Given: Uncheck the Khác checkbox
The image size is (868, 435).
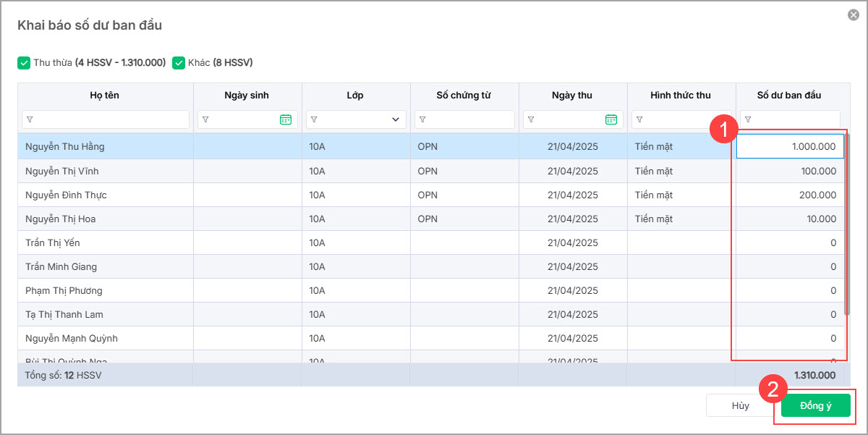Looking at the screenshot, I should click(x=179, y=63).
